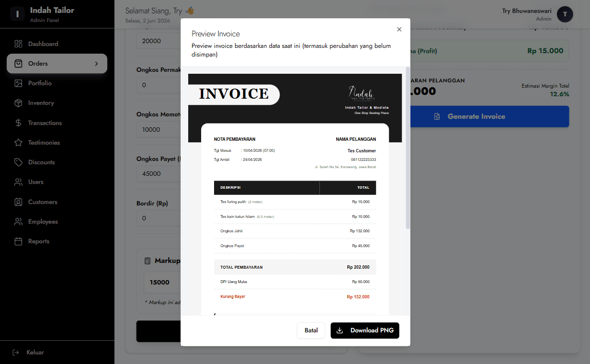
Task: Click the Testimonies star icon
Action: pyautogui.click(x=18, y=143)
